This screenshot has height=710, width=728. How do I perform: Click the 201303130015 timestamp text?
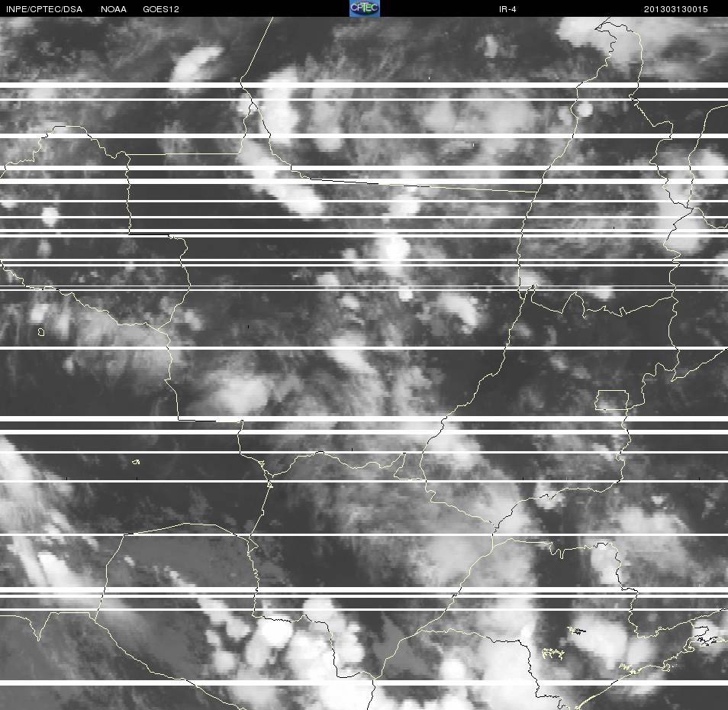675,9
